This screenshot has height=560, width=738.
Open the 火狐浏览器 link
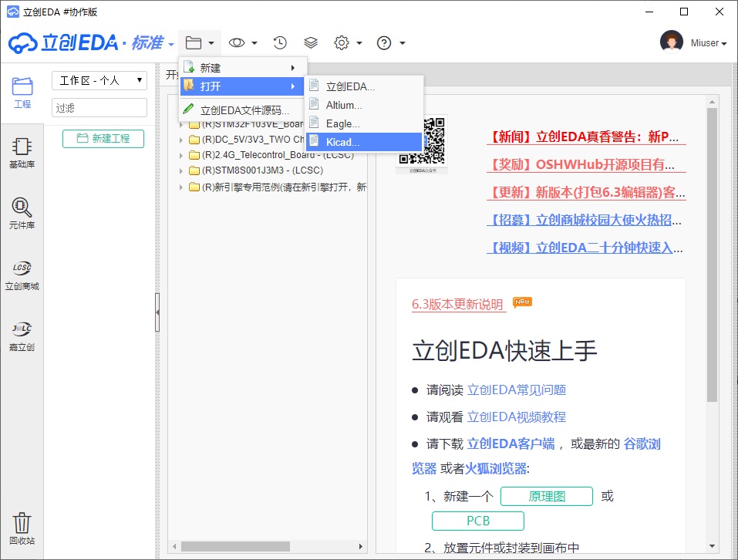pyautogui.click(x=496, y=468)
